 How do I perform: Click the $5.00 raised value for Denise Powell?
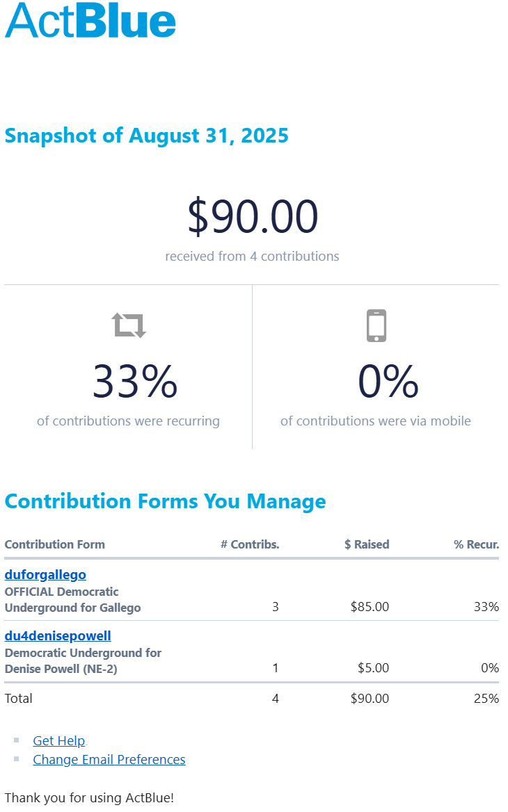tap(373, 668)
